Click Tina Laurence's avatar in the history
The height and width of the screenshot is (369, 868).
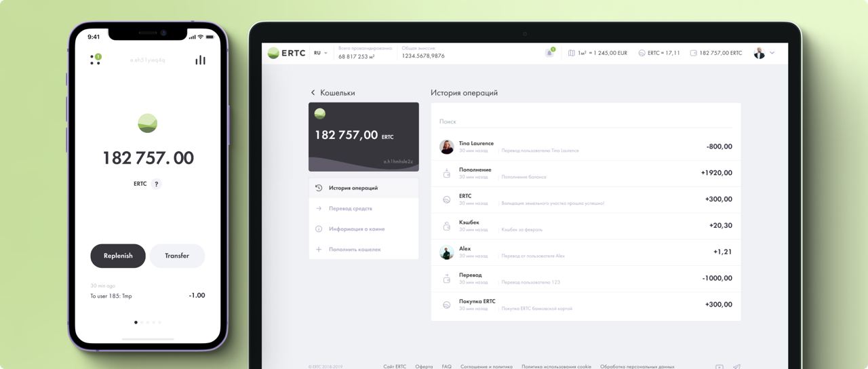pyautogui.click(x=446, y=147)
